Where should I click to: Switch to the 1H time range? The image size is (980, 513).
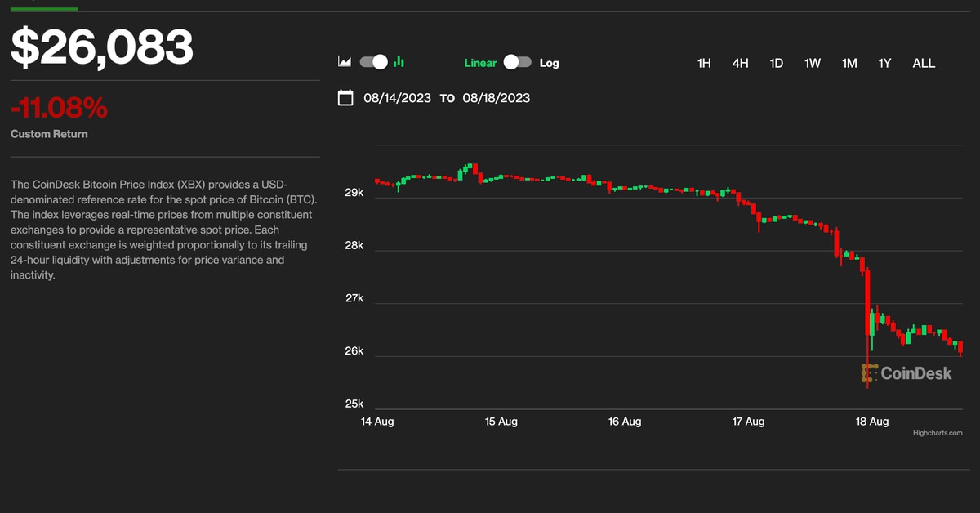[704, 63]
